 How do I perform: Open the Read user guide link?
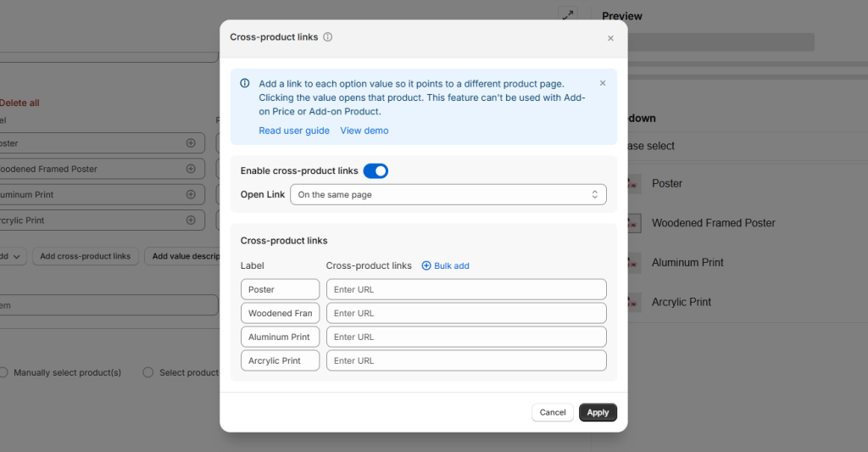click(x=294, y=131)
